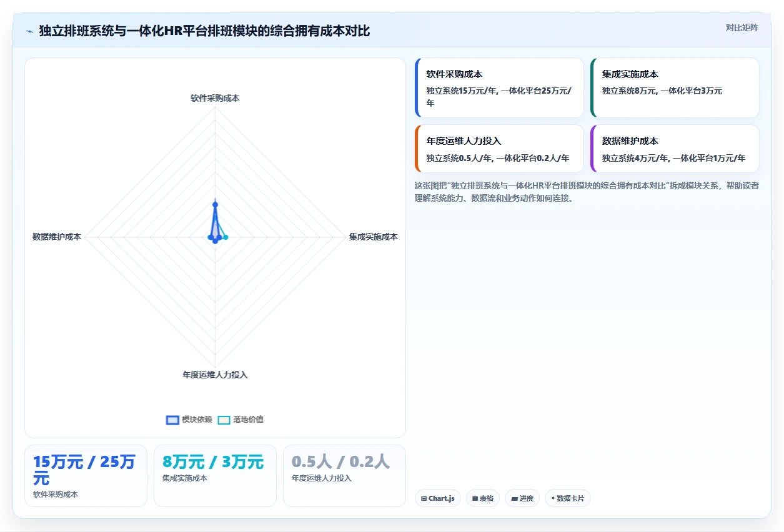784x532 pixels.
Task: Toggle the 模块依赖 dataset in the legend
Action: click(189, 420)
